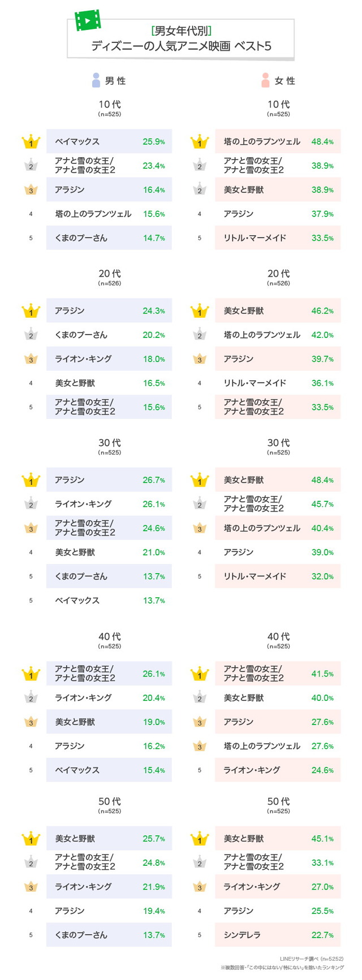Click silver crown beside くまのプーさん male 20代
The image size is (362, 980).
(x=31, y=335)
